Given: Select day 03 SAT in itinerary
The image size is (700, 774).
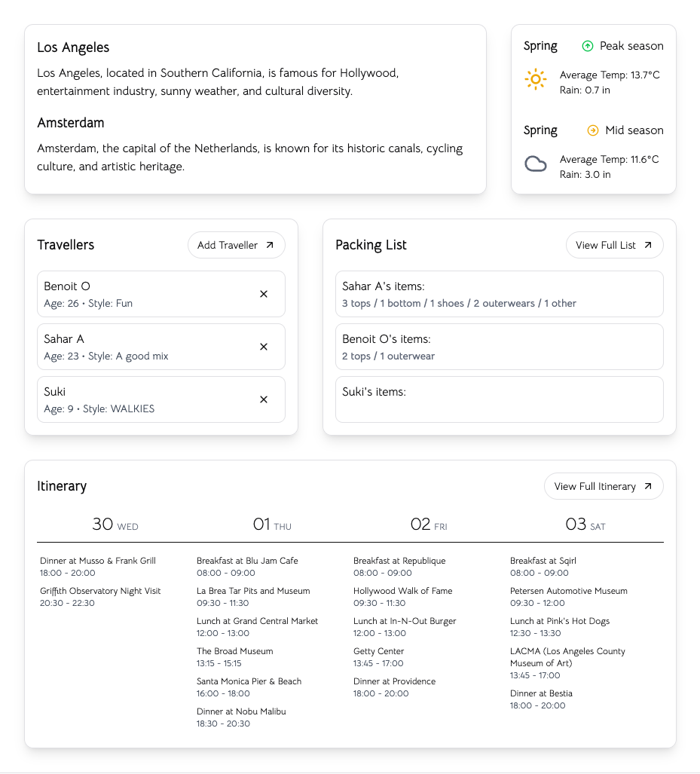Looking at the screenshot, I should [585, 525].
